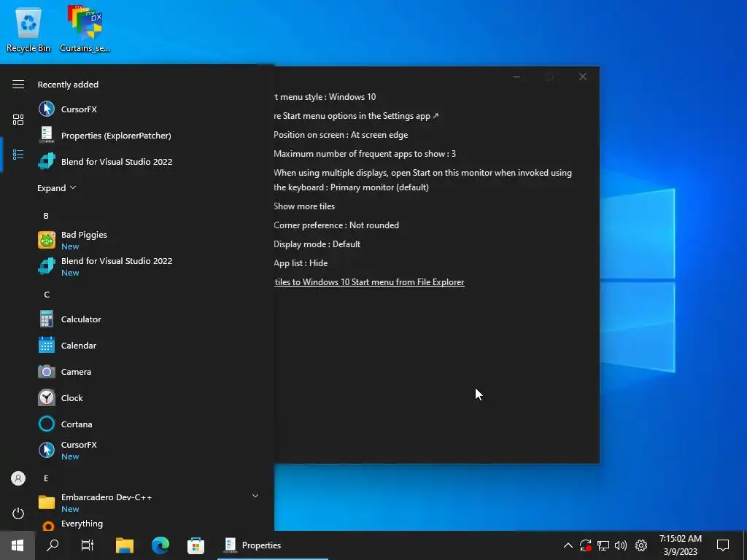Screen dimensions: 747x560
Task: Change Position on screen setting
Action: [341, 135]
